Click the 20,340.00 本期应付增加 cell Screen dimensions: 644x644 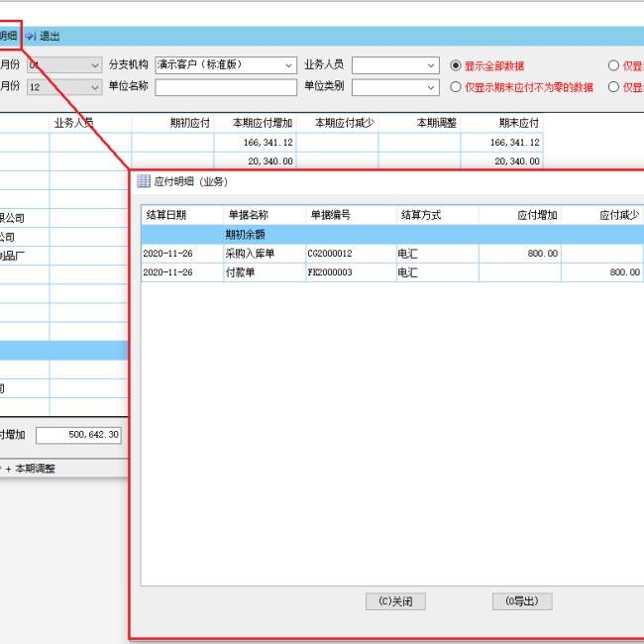[255, 161]
